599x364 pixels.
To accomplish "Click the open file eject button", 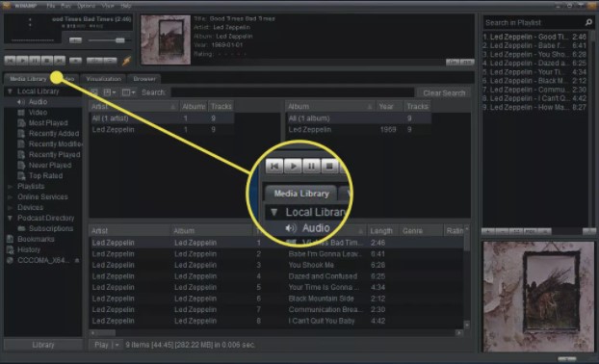I will tap(76, 61).
